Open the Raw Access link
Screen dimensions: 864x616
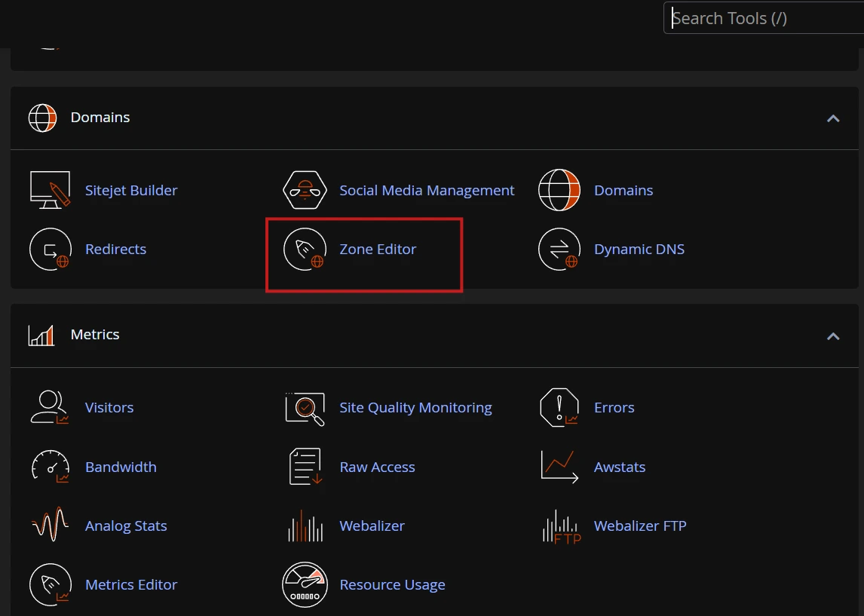(378, 467)
